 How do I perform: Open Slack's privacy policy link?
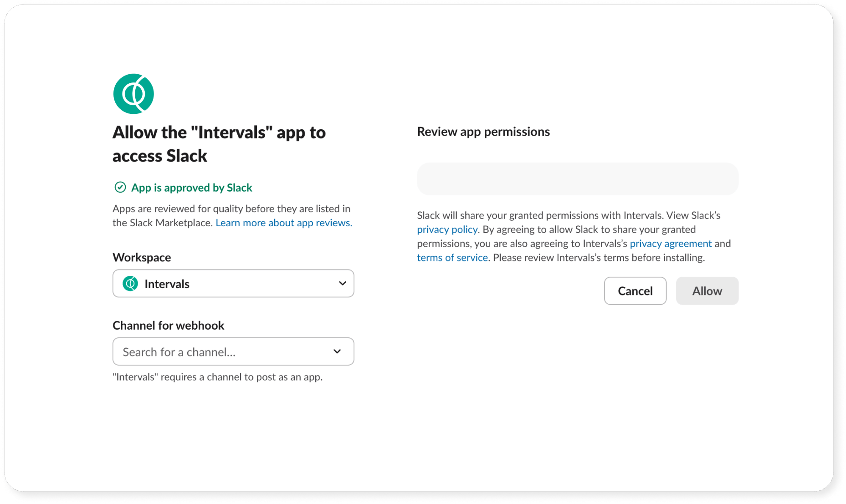tap(447, 229)
